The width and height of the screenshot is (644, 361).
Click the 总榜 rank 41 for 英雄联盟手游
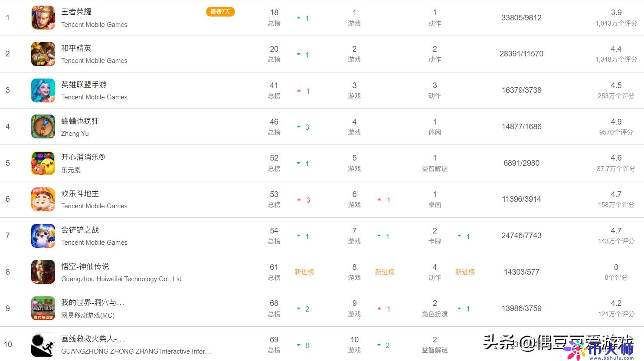point(274,90)
